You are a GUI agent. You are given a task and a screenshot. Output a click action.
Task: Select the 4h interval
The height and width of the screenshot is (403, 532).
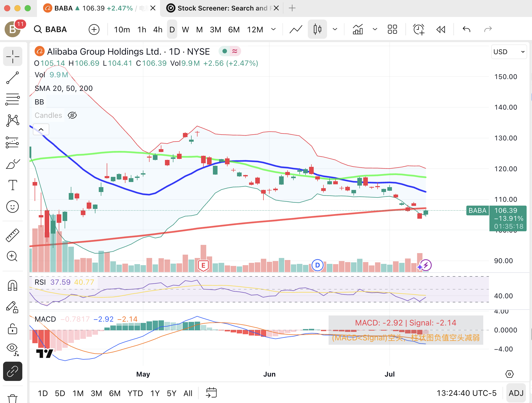coord(158,30)
